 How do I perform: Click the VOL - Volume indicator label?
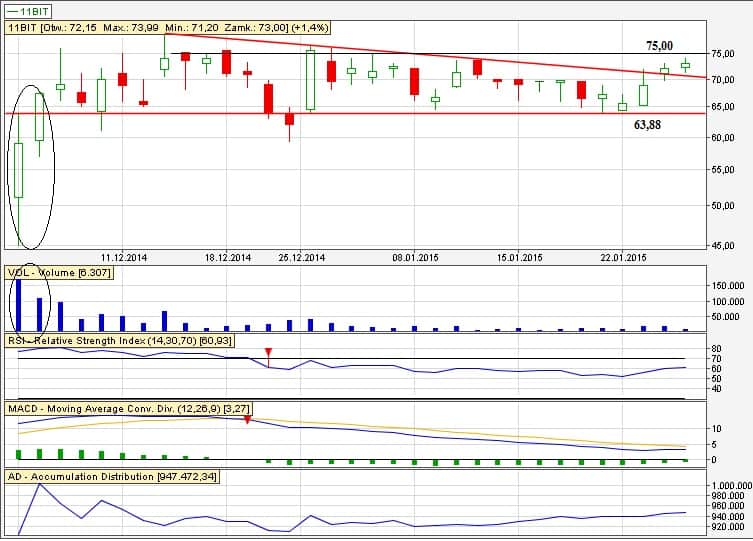[x=60, y=273]
